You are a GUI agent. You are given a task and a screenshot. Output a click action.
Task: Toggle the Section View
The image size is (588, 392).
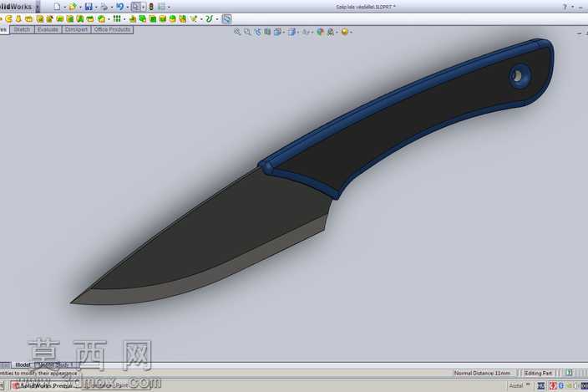267,33
